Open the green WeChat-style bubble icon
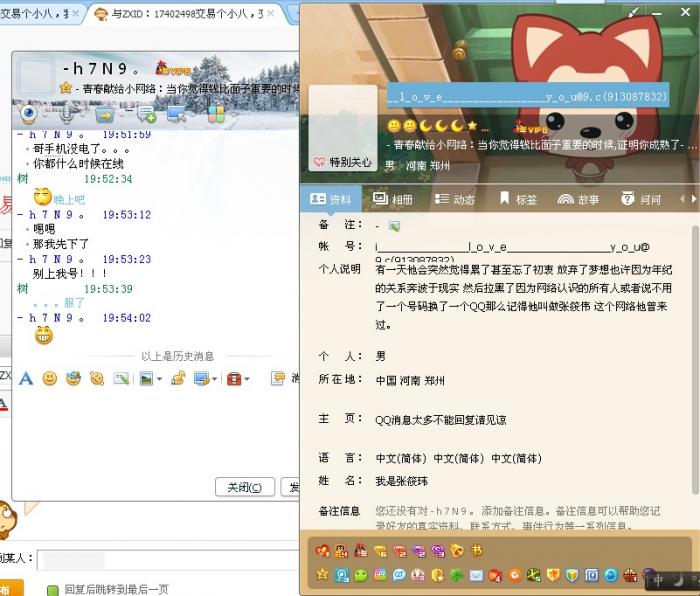 pos(361,575)
